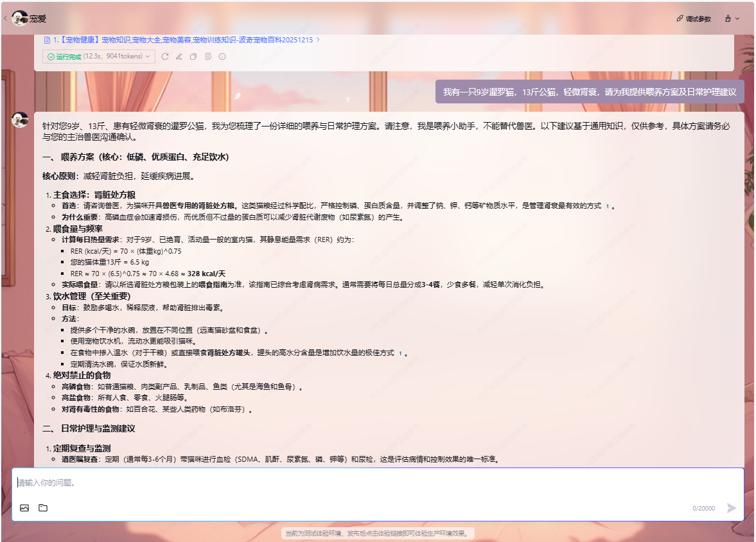
Task: Select the text 328 kcal/天
Action: click(x=206, y=274)
